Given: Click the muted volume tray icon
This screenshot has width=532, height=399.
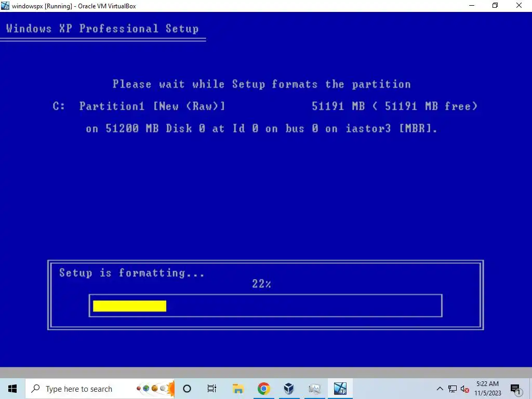Looking at the screenshot, I should coord(465,389).
